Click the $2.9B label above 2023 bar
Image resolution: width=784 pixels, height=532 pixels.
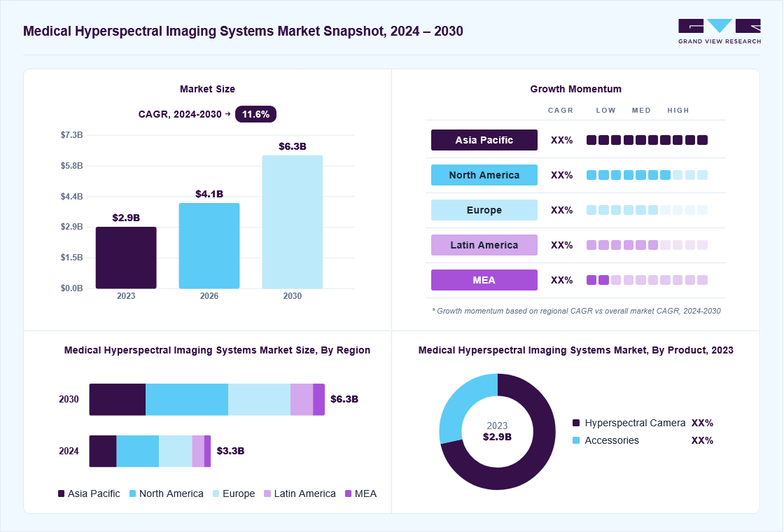126,218
